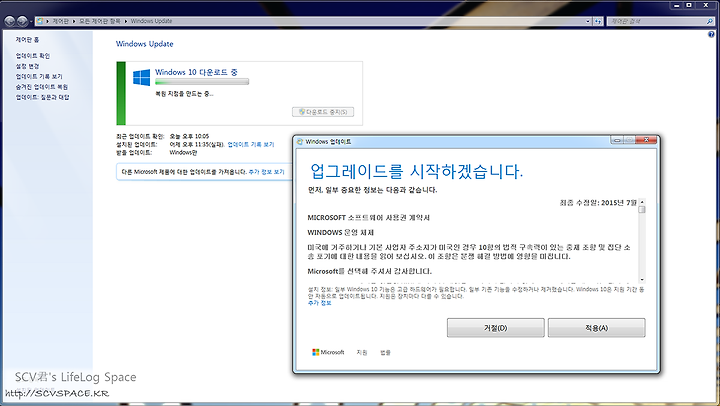This screenshot has width=720, height=406.
Task: Open the 지원 link in dialog footer
Action: [x=362, y=353]
